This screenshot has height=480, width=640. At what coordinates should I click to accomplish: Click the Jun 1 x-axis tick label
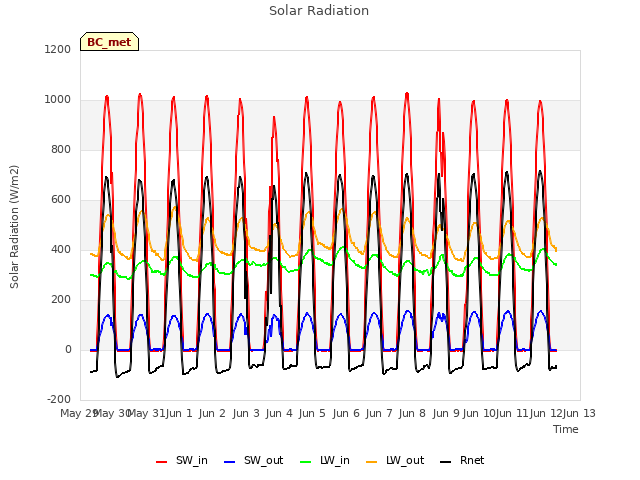179,413
